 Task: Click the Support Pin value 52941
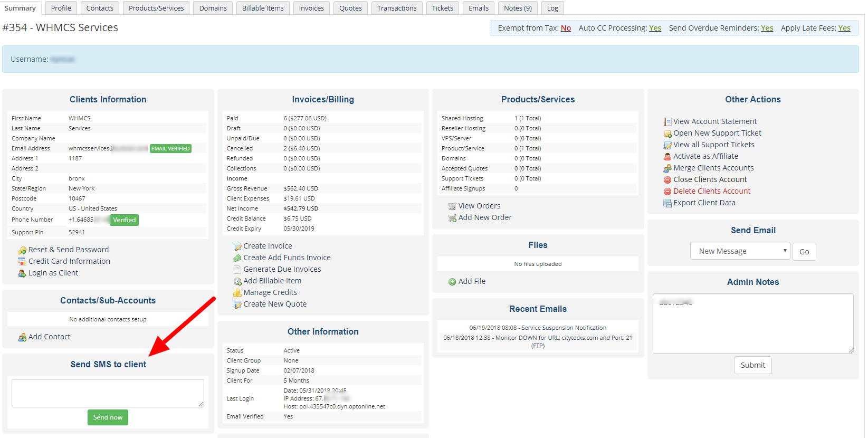pyautogui.click(x=77, y=232)
